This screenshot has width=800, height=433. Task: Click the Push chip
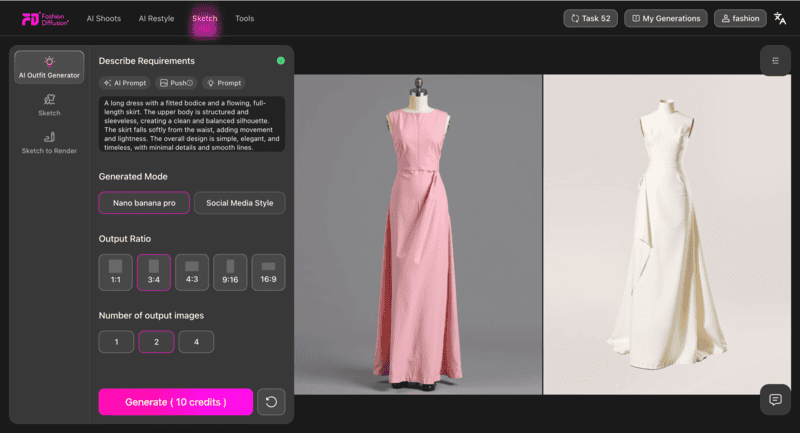point(176,83)
